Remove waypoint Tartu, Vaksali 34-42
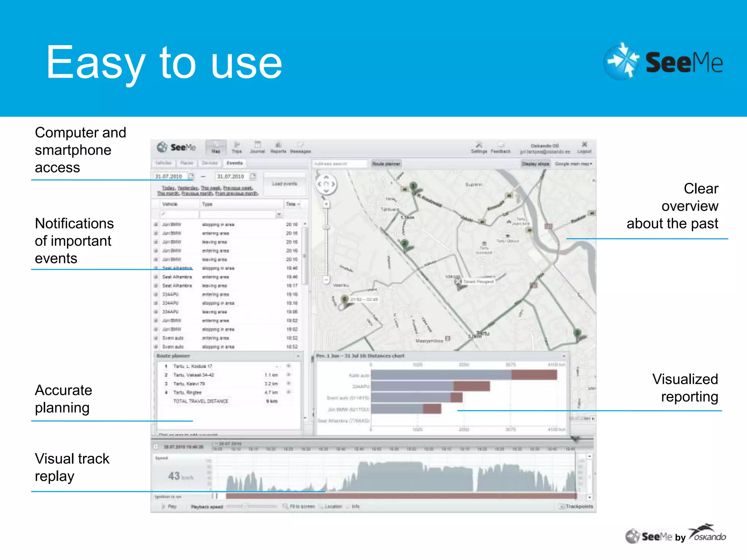The width and height of the screenshot is (747, 560). [x=289, y=375]
